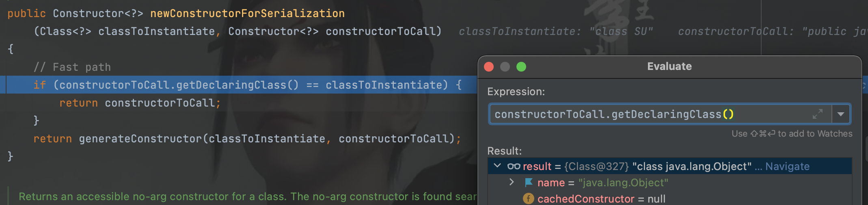Viewport: 868px width, 205px height.
Task: Close the Evaluate dialog with red button
Action: 489,67
